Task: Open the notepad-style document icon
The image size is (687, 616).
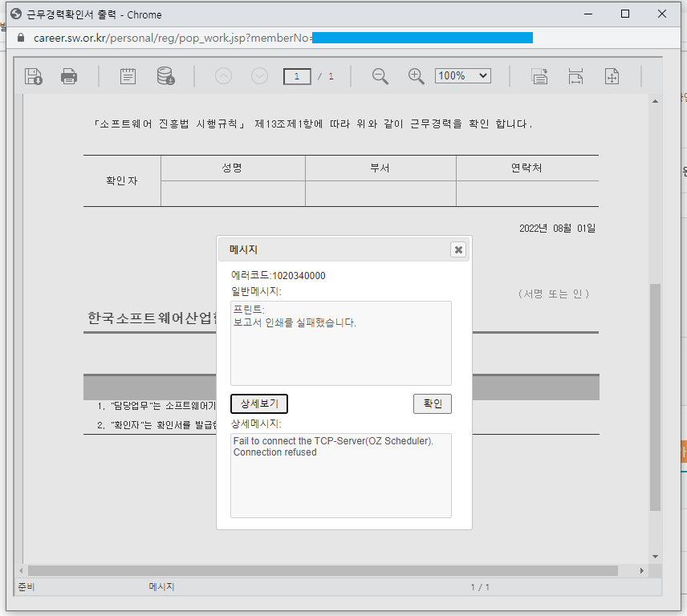Action: pos(128,76)
